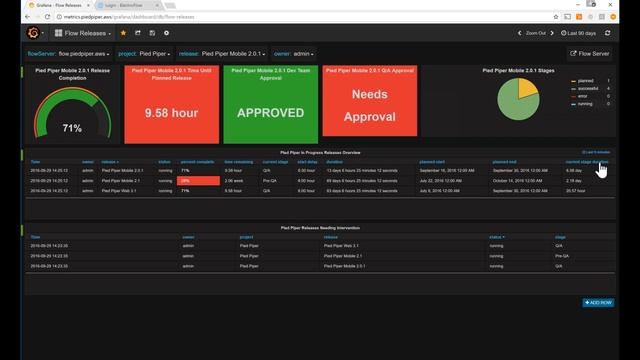Click Pied Piper Web 3.1 intervention row
Image resolution: width=640 pixels, height=360 pixels.
click(320, 246)
